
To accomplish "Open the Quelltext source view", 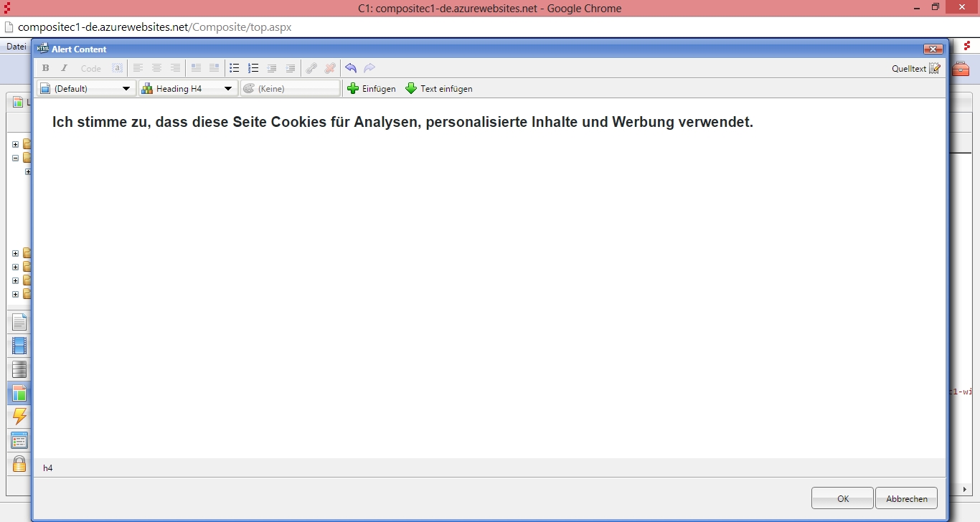I will pyautogui.click(x=915, y=69).
